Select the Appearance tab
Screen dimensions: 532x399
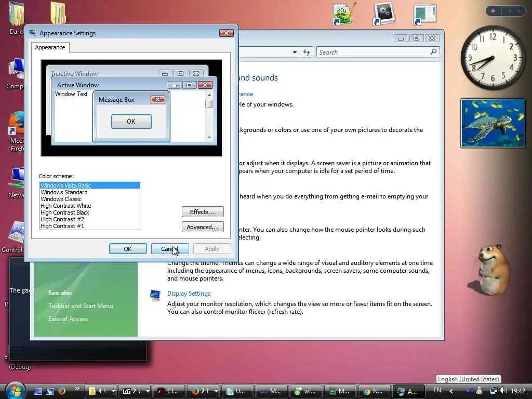point(50,47)
